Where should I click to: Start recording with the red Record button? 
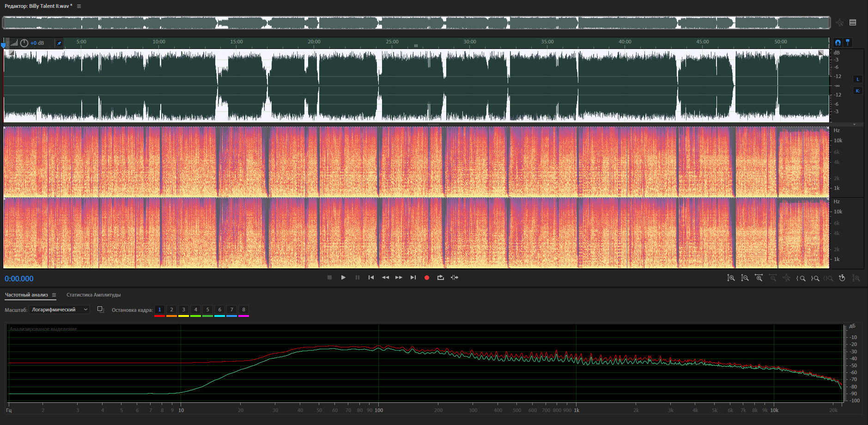(427, 278)
